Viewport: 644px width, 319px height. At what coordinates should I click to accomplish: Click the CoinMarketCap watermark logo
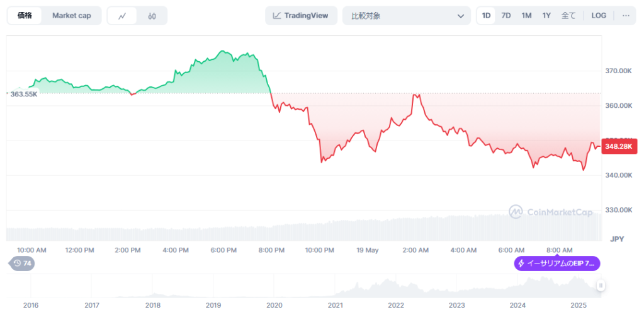(551, 212)
